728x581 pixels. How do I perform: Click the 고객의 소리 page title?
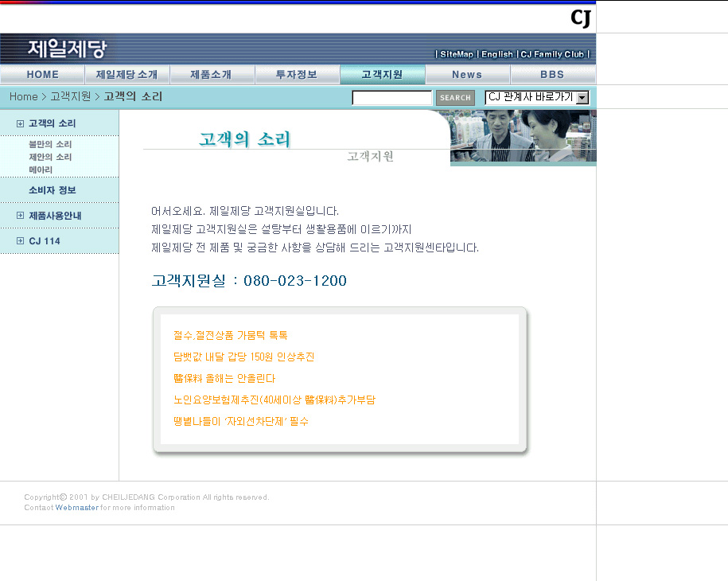[245, 138]
